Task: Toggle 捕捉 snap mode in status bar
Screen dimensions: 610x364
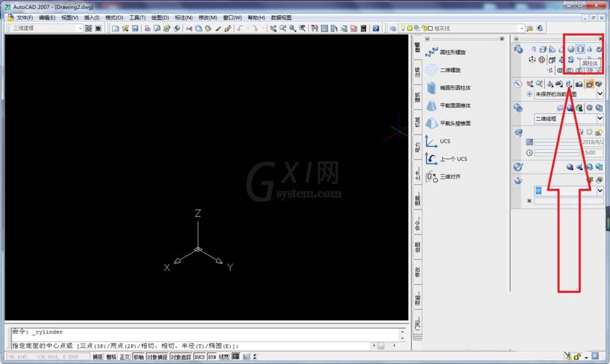Action: click(98, 357)
